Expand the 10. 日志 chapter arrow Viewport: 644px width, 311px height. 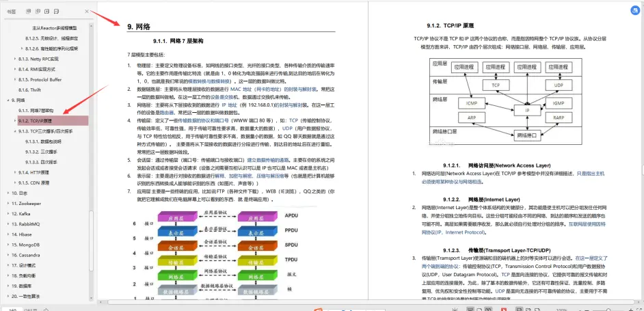8,193
